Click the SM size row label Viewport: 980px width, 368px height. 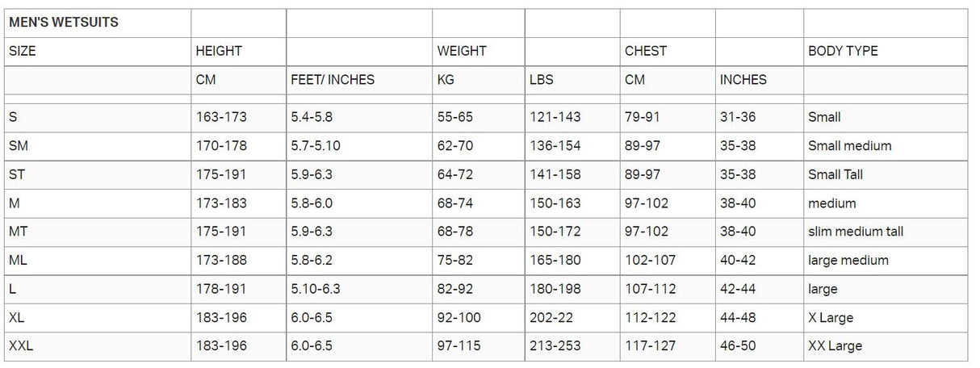19,146
